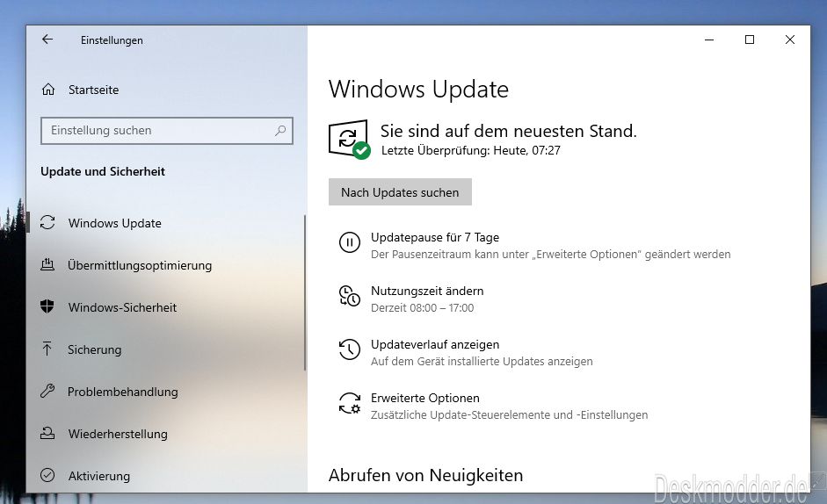Viewport: 827px width, 504px height.
Task: Open Erweiterte Optionen
Action: [424, 398]
